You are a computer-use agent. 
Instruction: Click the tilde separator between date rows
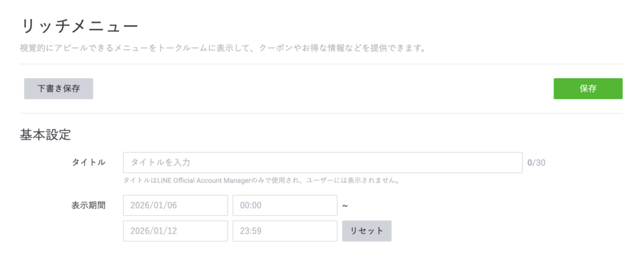(345, 205)
